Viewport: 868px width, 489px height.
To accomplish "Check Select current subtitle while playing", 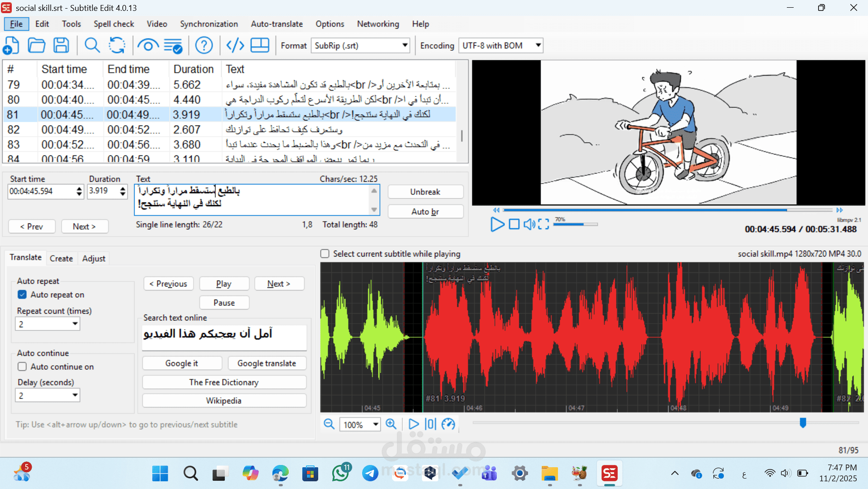I will [x=325, y=254].
